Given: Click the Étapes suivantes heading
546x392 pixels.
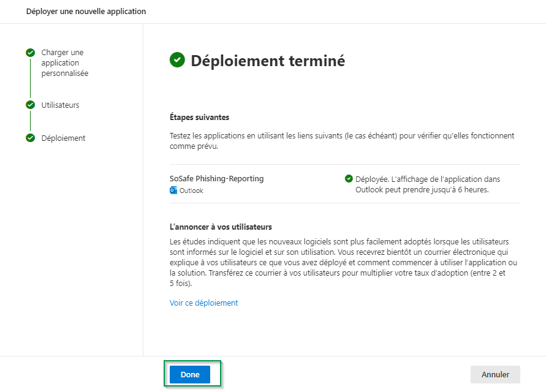Looking at the screenshot, I should [x=199, y=117].
